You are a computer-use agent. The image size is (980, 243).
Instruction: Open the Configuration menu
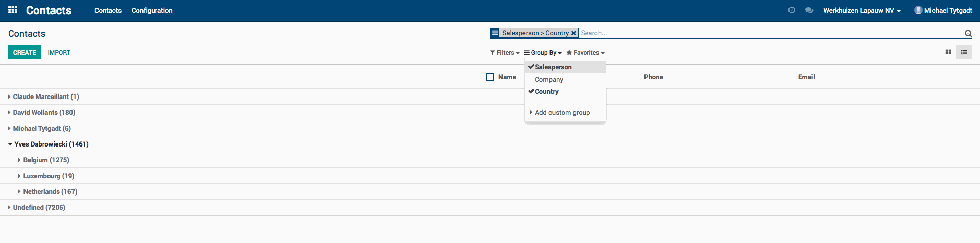tap(152, 10)
